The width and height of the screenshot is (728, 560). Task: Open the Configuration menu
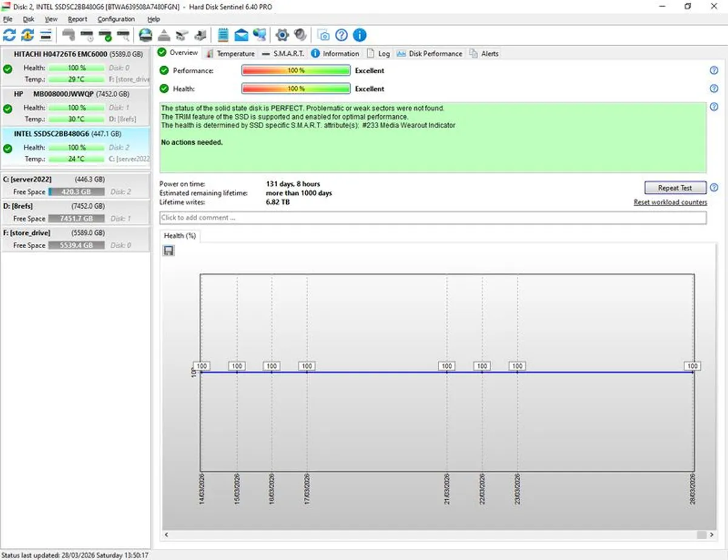(116, 19)
